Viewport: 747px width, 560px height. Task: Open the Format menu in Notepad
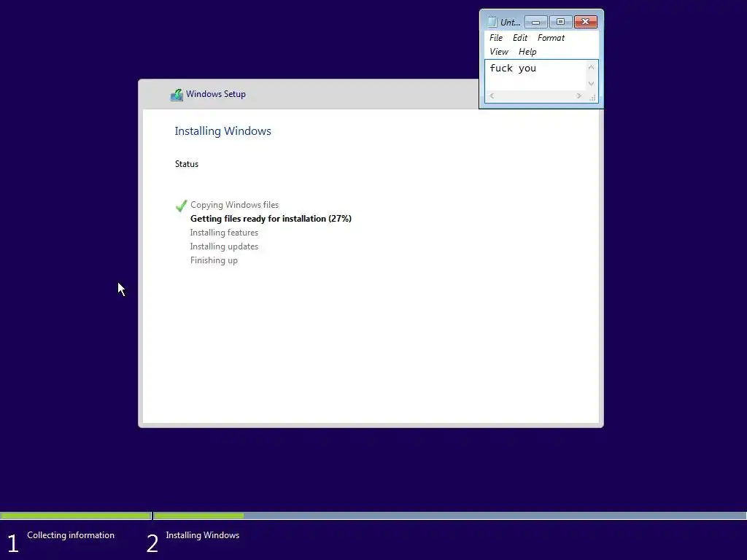(x=551, y=38)
